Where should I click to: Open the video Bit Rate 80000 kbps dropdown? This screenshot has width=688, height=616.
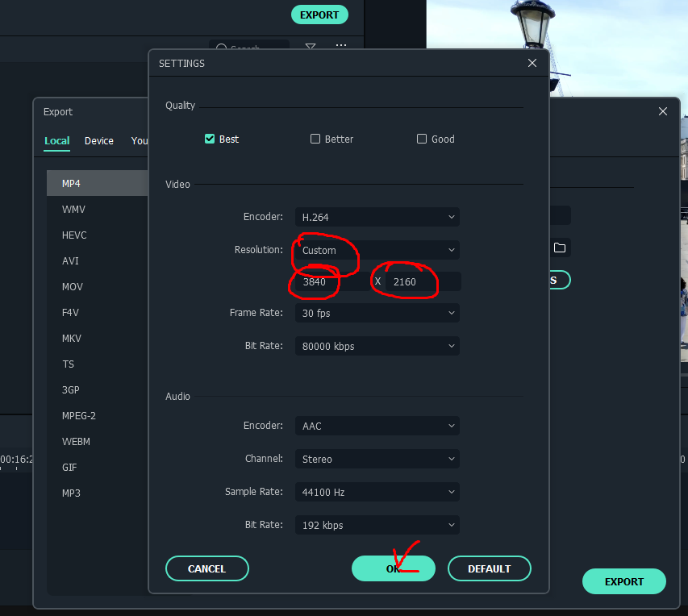tap(377, 346)
